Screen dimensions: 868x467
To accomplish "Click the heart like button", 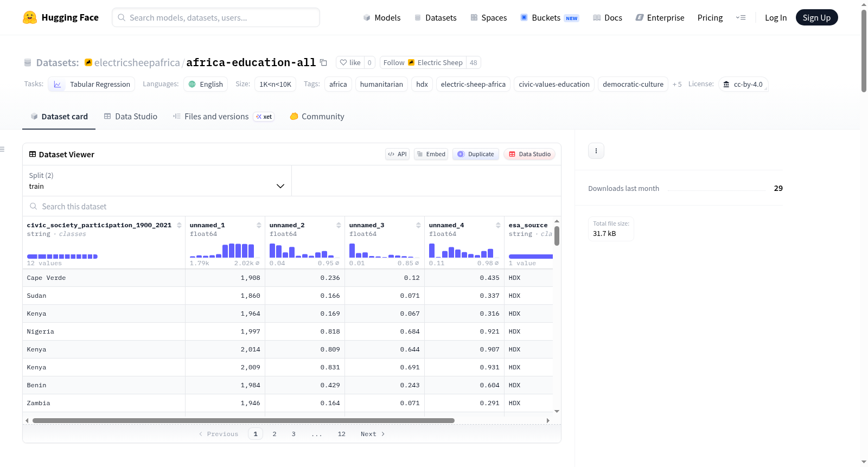I will coord(350,62).
